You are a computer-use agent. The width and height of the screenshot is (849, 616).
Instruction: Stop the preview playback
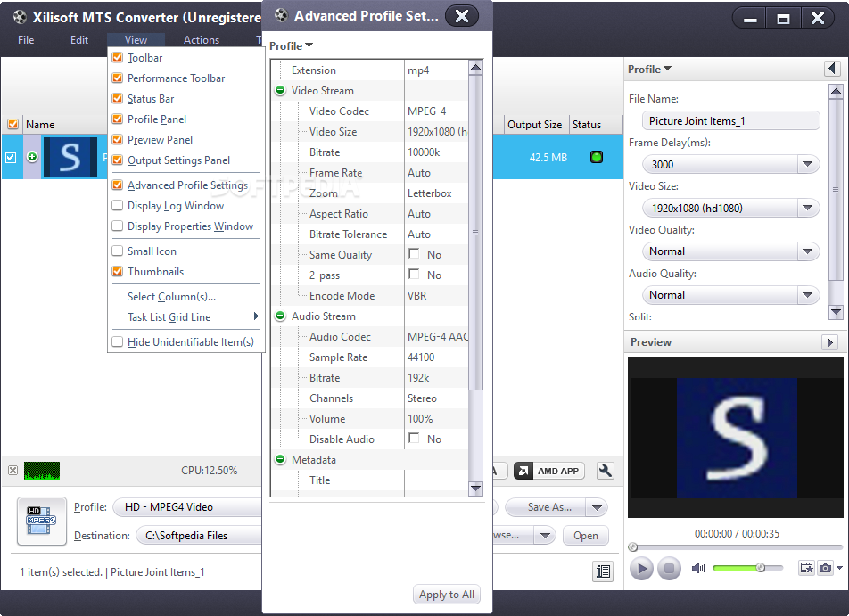(x=669, y=569)
